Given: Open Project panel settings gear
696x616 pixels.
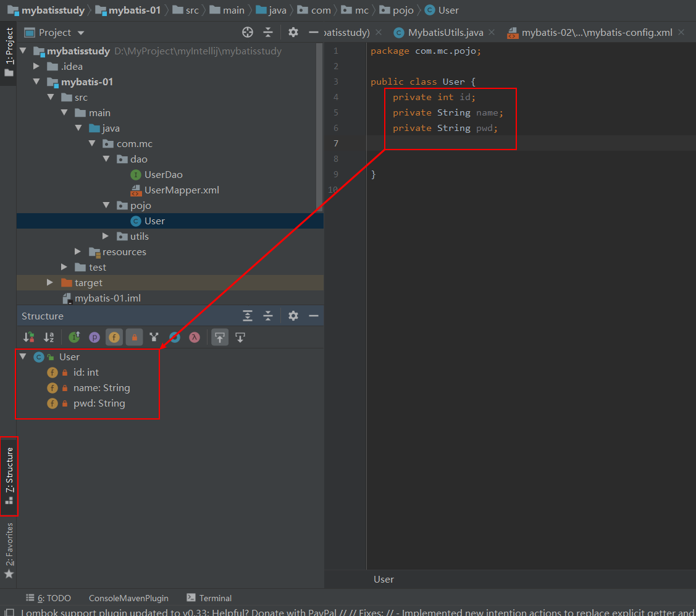Looking at the screenshot, I should tap(293, 32).
